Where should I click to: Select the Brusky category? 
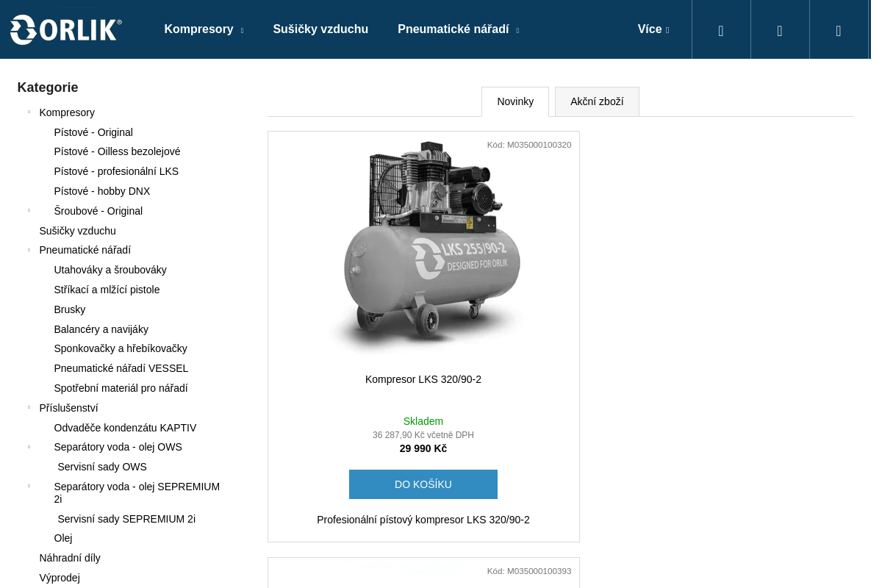(70, 309)
